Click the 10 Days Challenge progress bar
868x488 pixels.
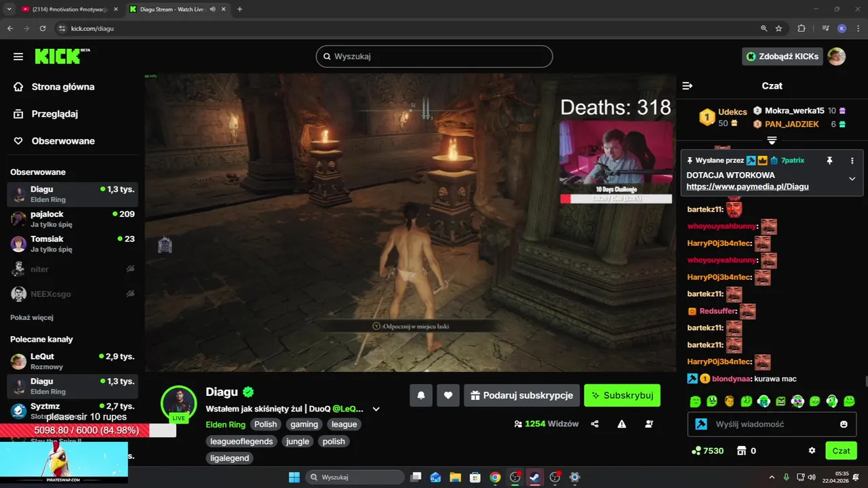616,199
